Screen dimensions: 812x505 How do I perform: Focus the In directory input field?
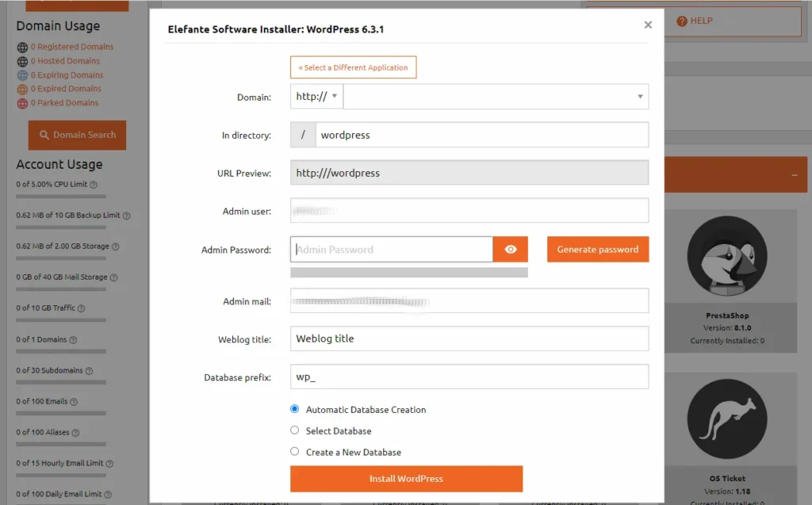click(482, 136)
